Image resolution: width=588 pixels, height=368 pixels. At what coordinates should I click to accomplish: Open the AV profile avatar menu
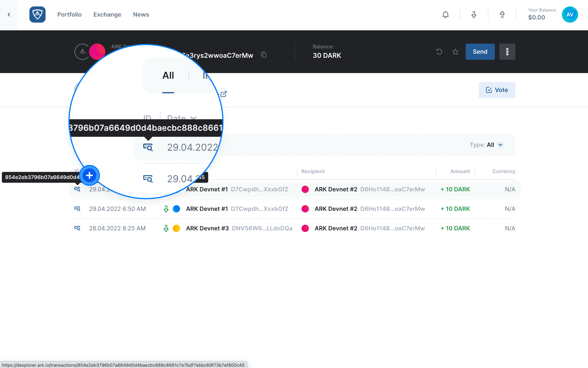point(570,14)
